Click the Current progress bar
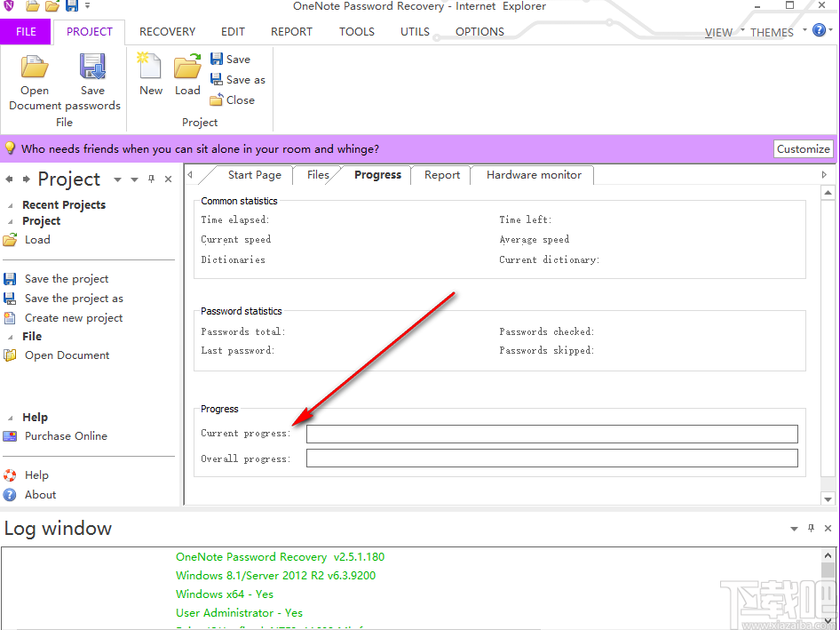840x630 pixels. (551, 434)
